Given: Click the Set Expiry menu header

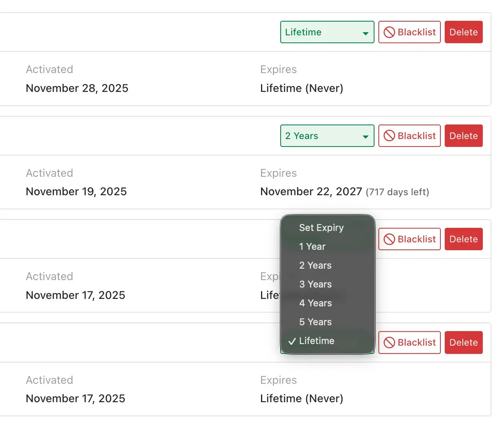Looking at the screenshot, I should (x=321, y=228).
